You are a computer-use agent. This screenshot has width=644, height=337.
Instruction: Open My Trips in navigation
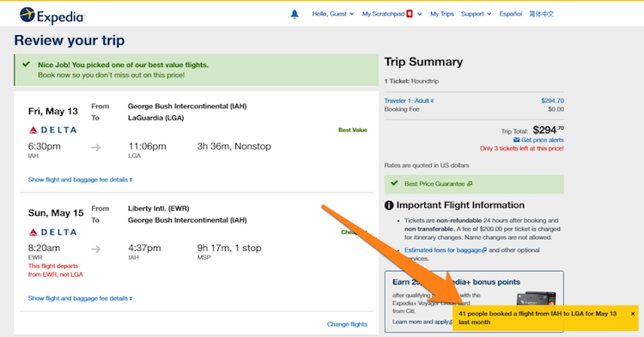[442, 14]
